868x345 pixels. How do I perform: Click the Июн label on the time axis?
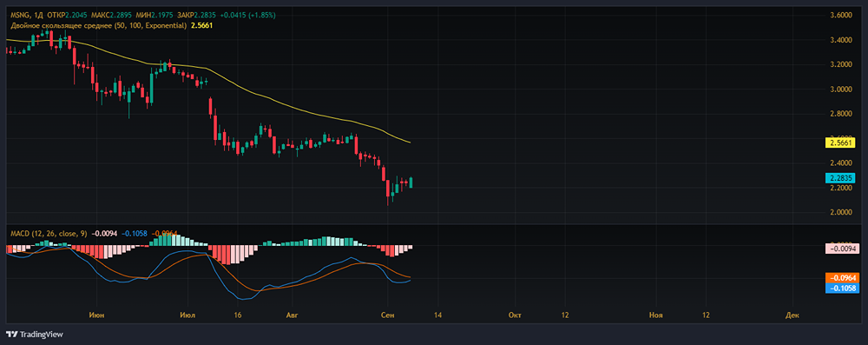coord(96,315)
